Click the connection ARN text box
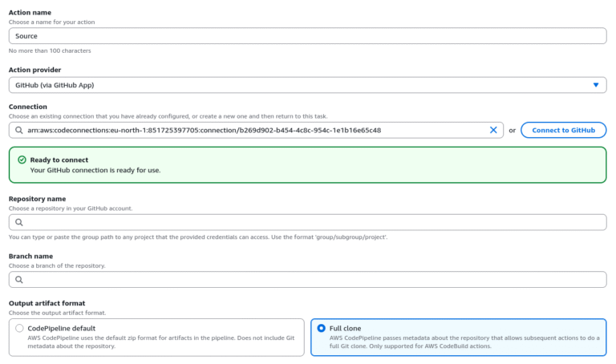This screenshot has height=364, width=616. pyautogui.click(x=249, y=130)
